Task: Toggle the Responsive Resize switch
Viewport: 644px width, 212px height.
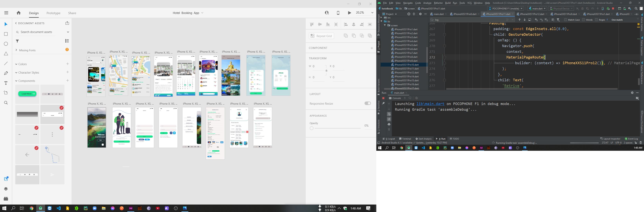Action: 367,103
